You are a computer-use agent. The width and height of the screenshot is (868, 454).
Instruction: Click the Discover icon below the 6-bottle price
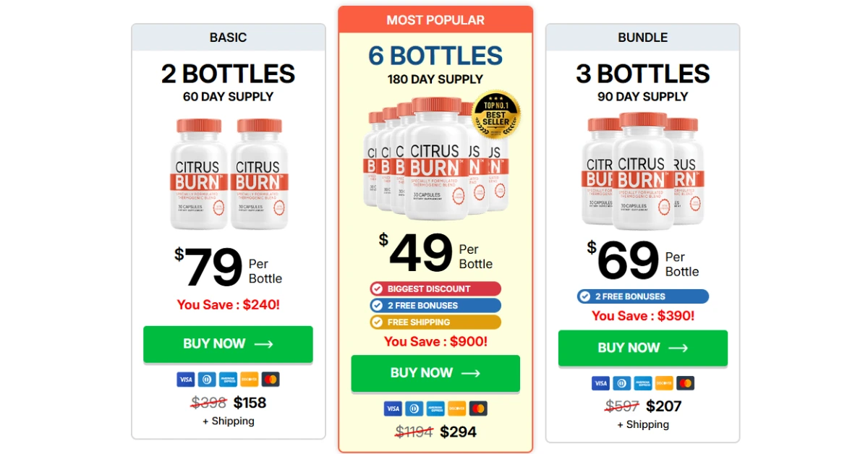tap(456, 408)
